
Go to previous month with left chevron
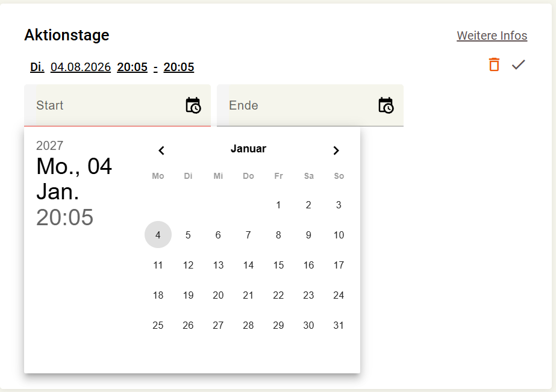point(161,151)
